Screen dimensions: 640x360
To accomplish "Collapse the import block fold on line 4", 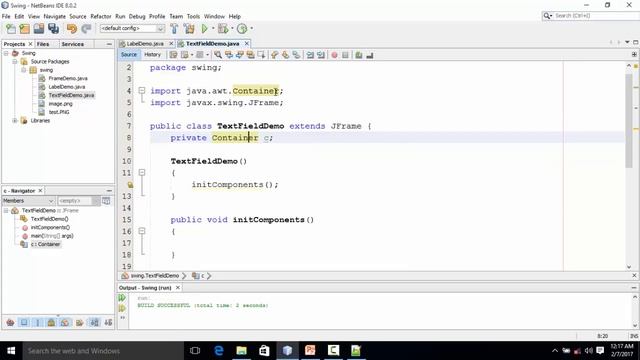I will [142, 90].
